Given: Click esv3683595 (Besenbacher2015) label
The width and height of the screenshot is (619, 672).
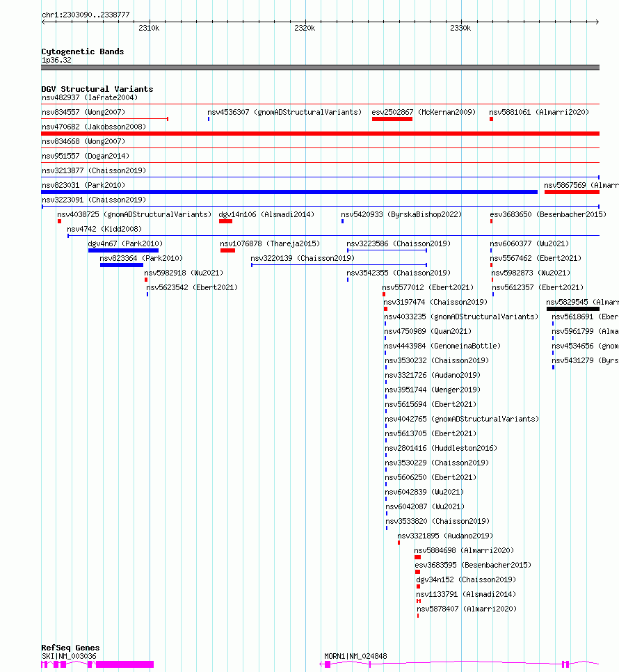Looking at the screenshot, I should coord(473,564).
